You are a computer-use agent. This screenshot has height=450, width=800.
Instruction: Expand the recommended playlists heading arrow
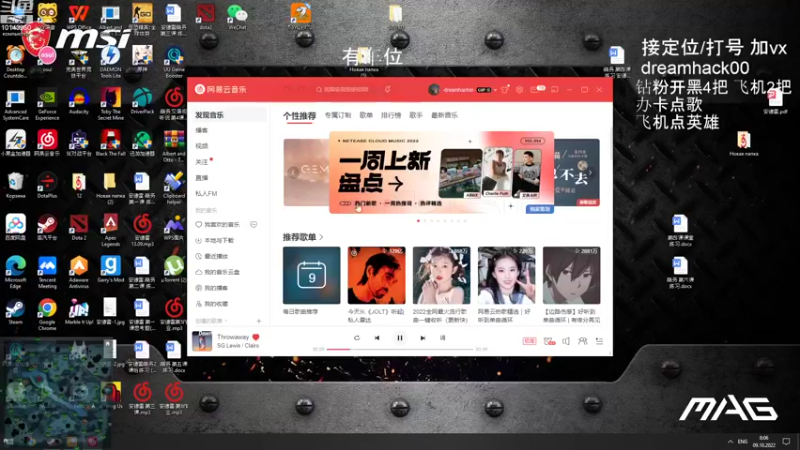321,237
